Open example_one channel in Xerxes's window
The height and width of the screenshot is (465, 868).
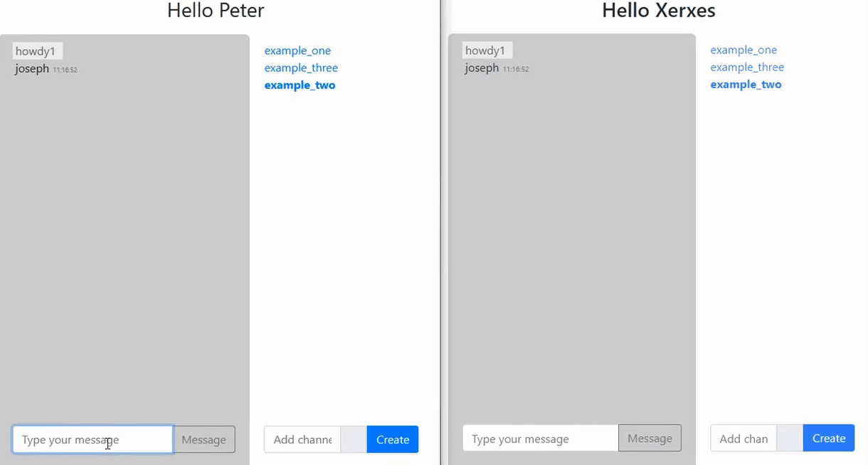[743, 50]
